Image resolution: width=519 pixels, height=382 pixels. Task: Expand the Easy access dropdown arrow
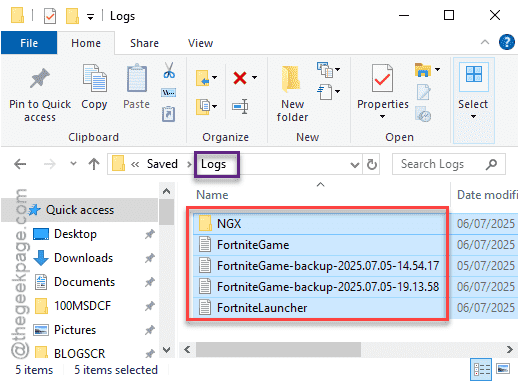pos(338,91)
